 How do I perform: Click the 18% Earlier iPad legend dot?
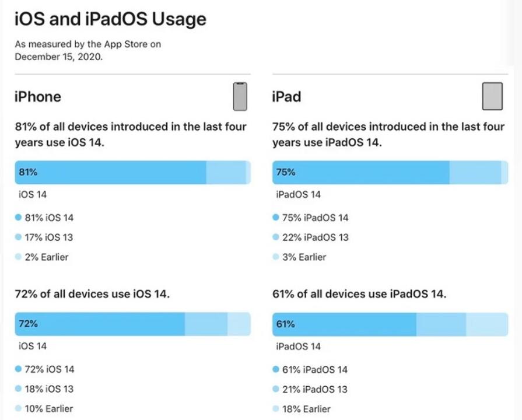coord(276,409)
